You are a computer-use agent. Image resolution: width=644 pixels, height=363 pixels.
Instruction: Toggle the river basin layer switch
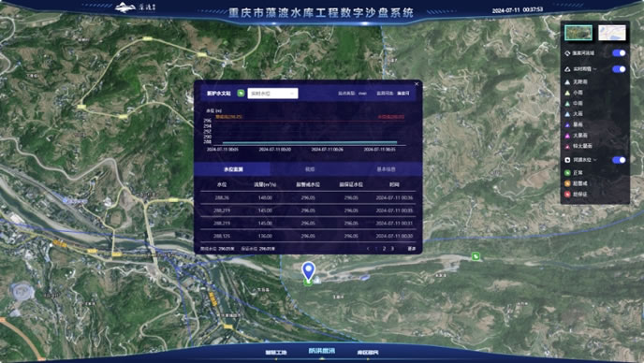coord(619,53)
